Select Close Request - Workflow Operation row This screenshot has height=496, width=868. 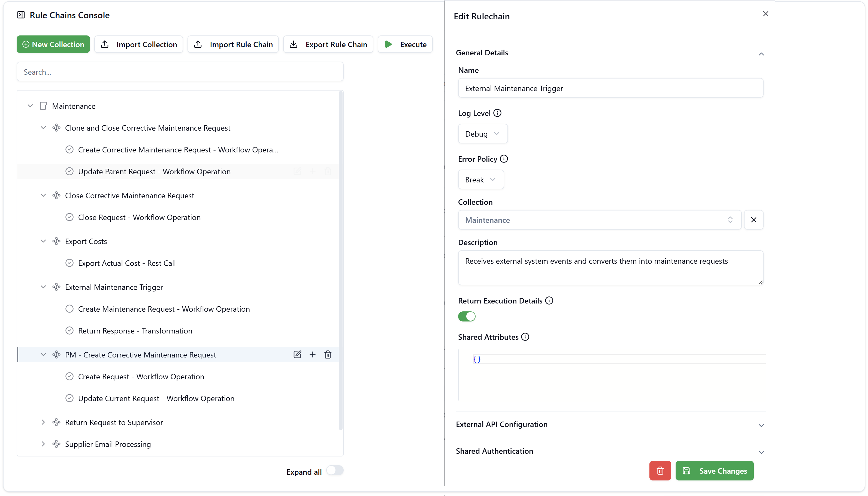pyautogui.click(x=178, y=217)
